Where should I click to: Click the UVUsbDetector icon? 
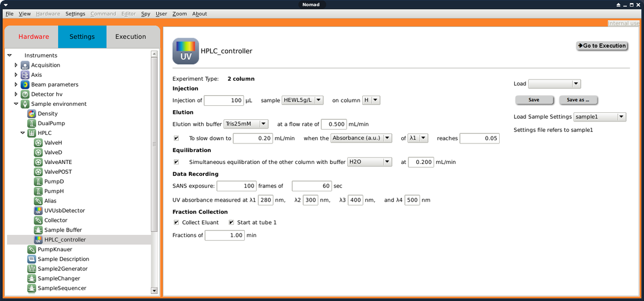[38, 211]
